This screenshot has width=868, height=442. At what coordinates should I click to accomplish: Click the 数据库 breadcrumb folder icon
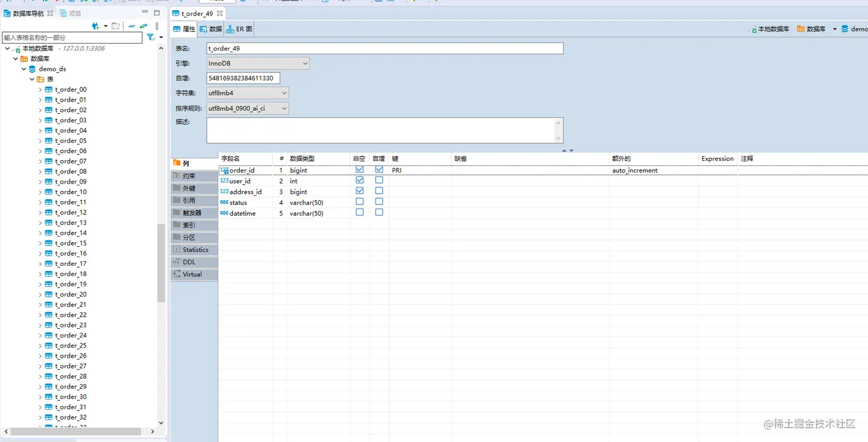coord(801,29)
